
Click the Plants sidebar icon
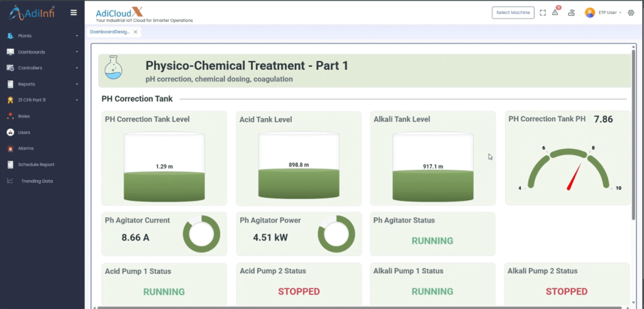pos(10,36)
